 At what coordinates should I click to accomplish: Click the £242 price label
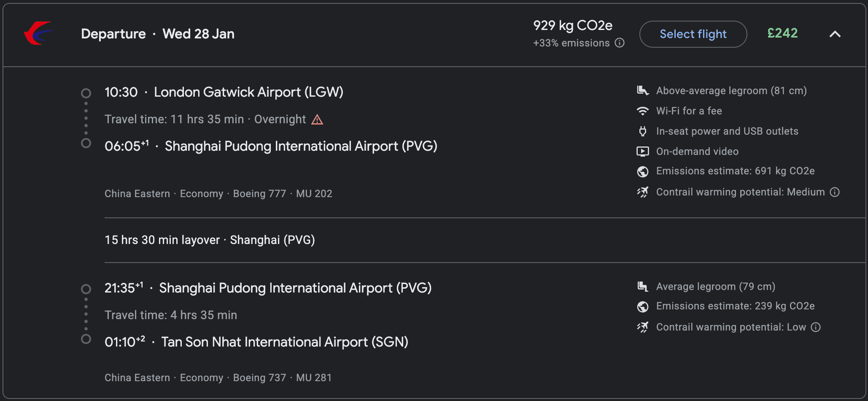(782, 34)
